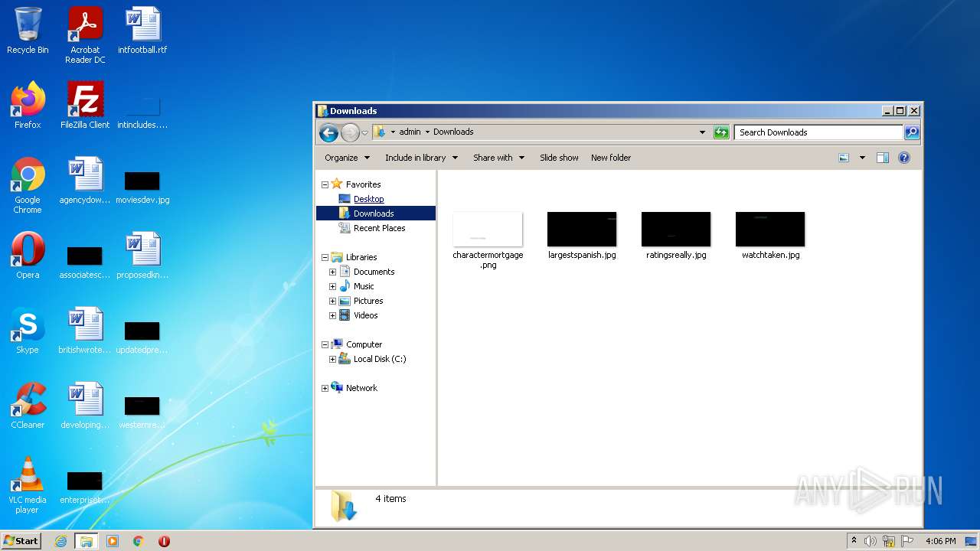Launch Firefox from the desktop
The height and width of the screenshot is (551, 980).
click(28, 106)
